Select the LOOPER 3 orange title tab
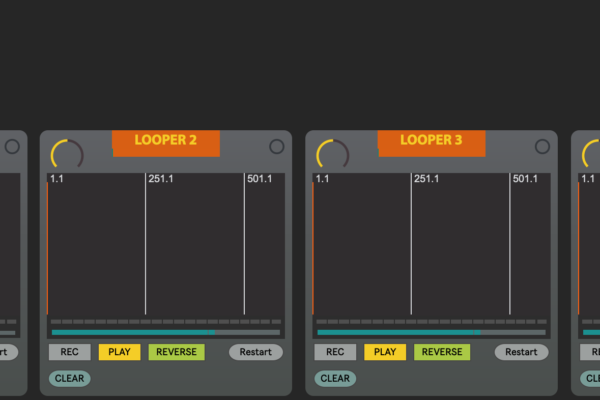Image resolution: width=600 pixels, height=400 pixels. (431, 141)
